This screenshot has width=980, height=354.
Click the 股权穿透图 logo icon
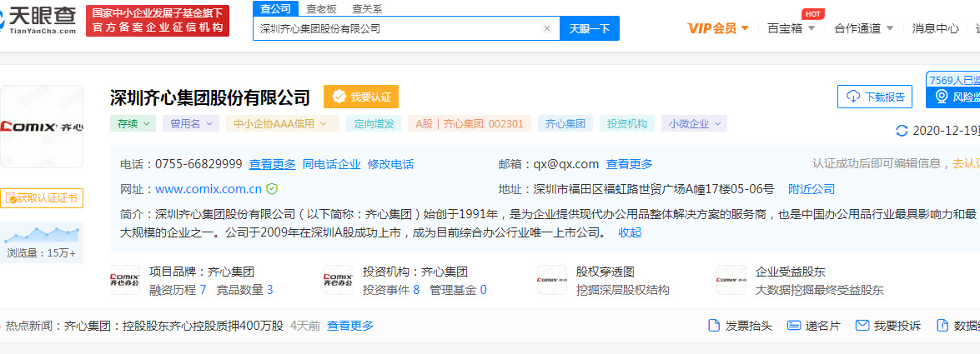(x=552, y=281)
